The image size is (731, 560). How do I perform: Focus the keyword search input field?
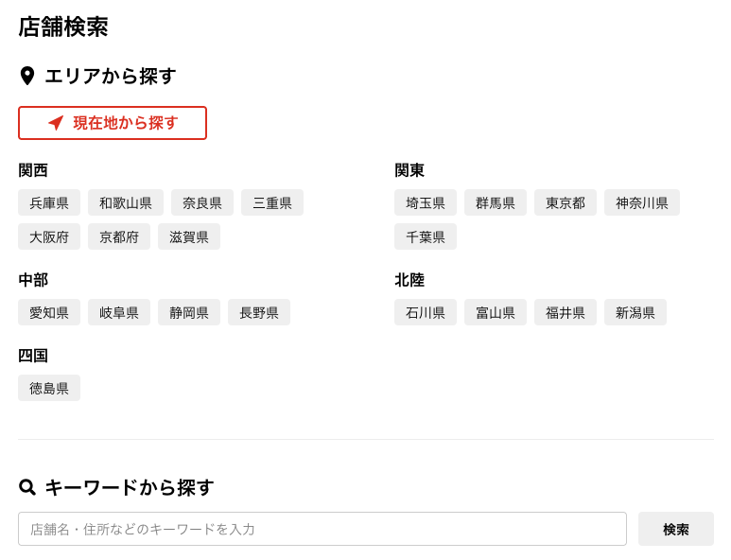[x=322, y=529]
